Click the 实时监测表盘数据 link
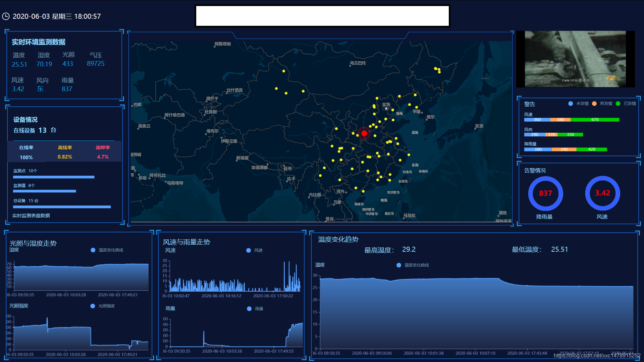Viewport: 644px width, 362px height. coord(31,216)
